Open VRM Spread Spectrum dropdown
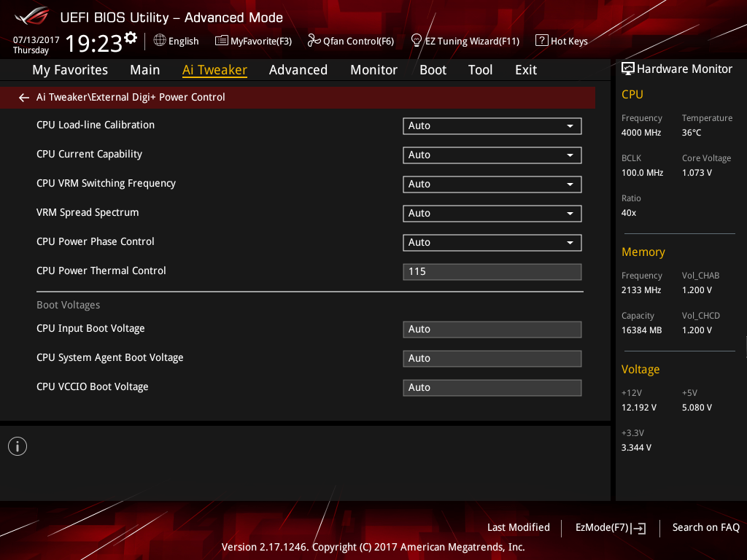 492,214
